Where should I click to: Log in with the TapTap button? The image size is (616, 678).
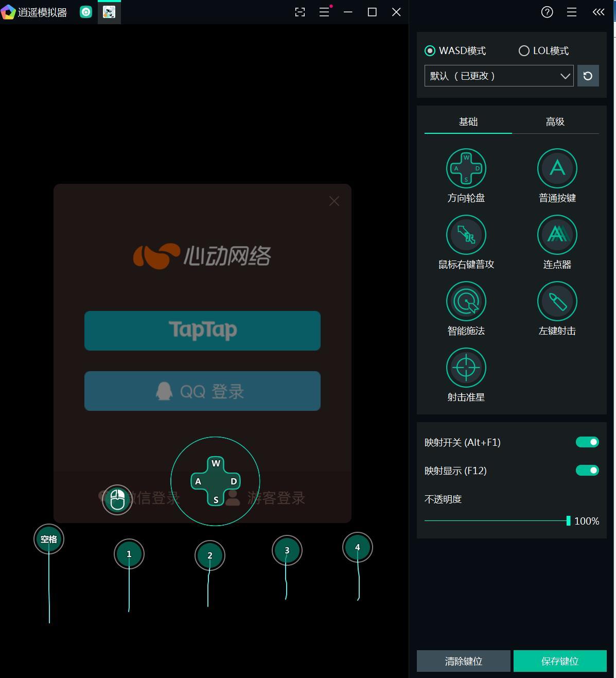[x=202, y=331]
